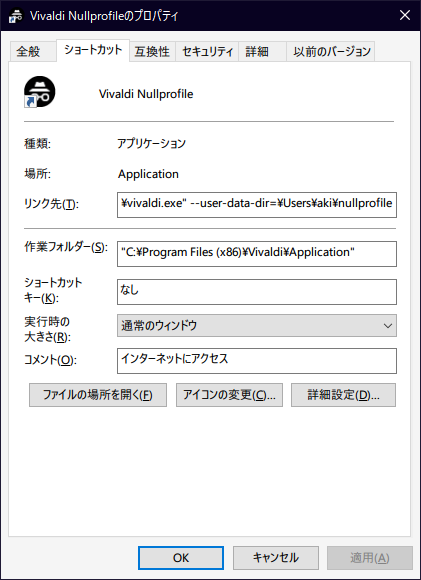
Task: Click the 適用 apply button
Action: (x=370, y=558)
